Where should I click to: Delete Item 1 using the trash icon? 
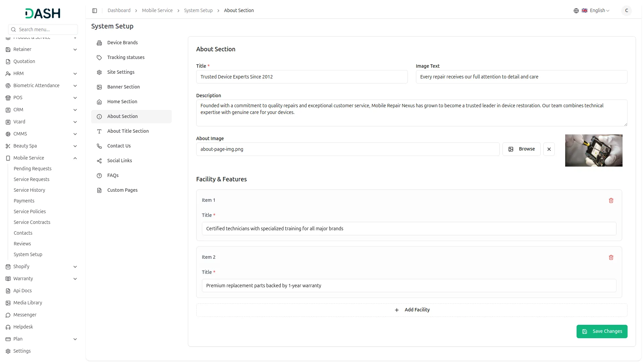click(x=611, y=200)
